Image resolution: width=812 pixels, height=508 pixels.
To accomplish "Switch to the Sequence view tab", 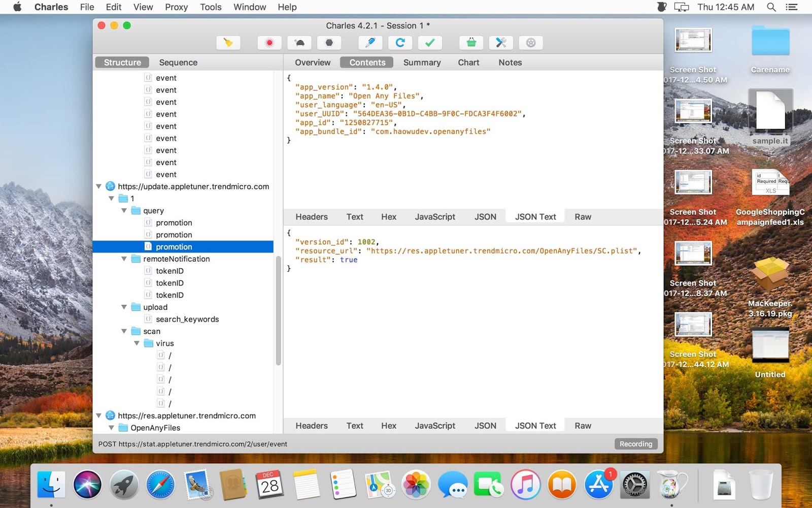I will pos(178,62).
